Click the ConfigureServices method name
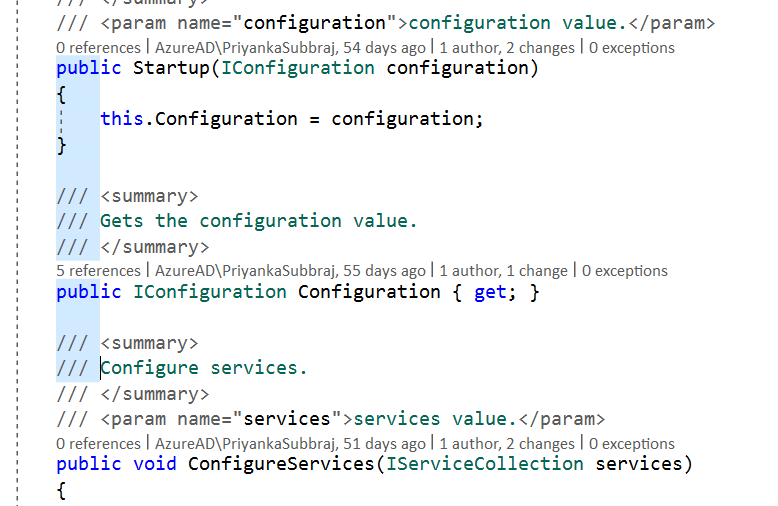The width and height of the screenshot is (778, 506). click(281, 464)
